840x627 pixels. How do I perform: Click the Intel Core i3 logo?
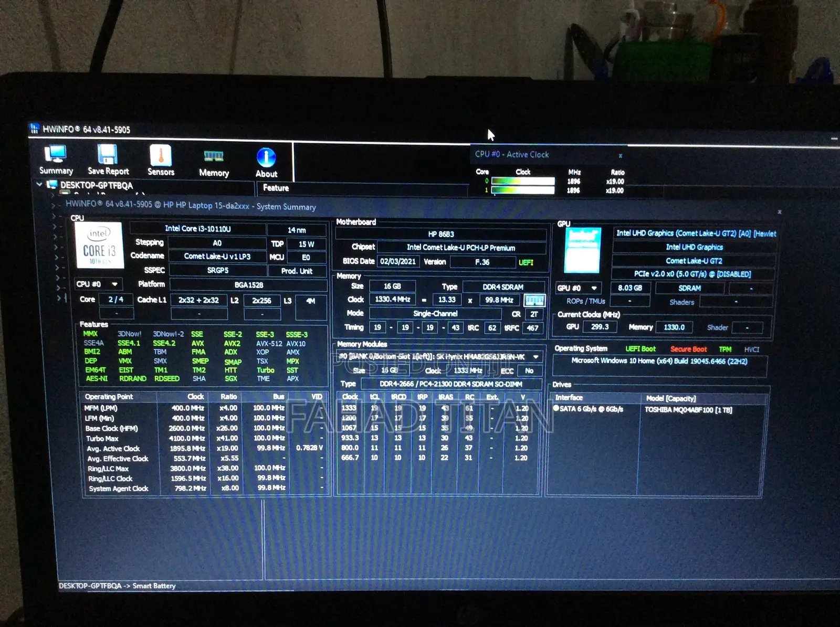(99, 246)
